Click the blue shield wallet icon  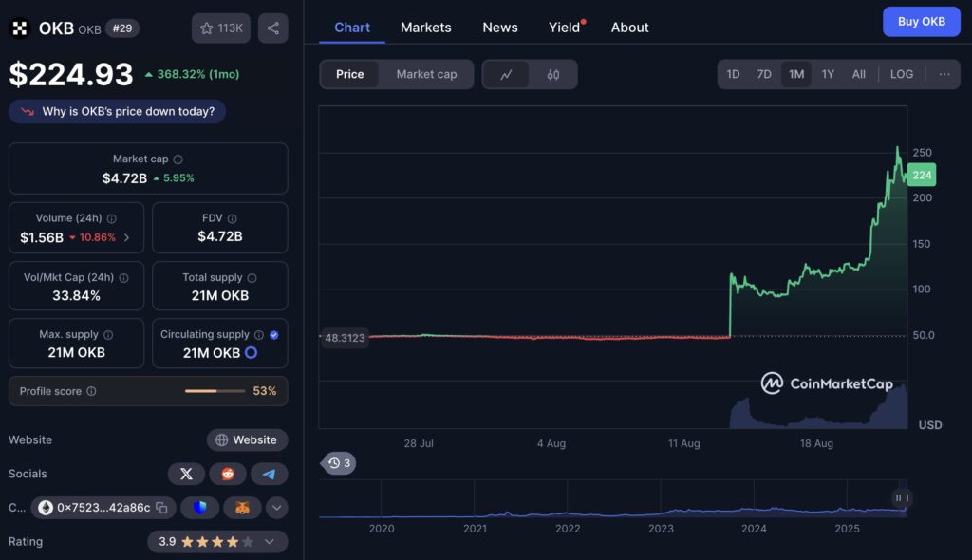coord(199,508)
